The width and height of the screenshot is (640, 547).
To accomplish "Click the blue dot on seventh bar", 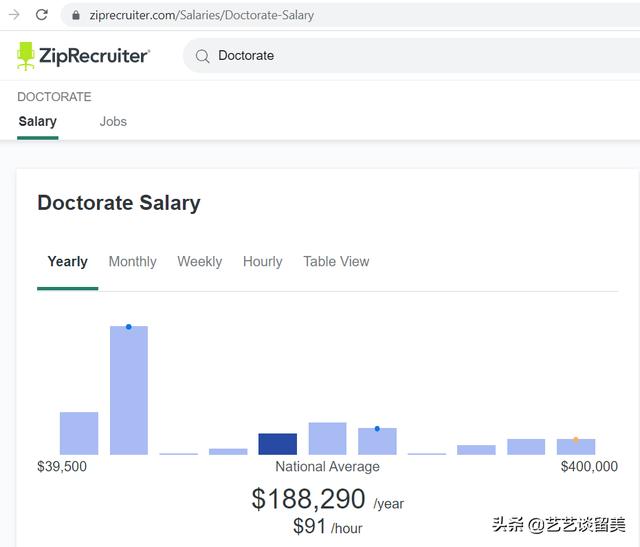I will click(377, 429).
